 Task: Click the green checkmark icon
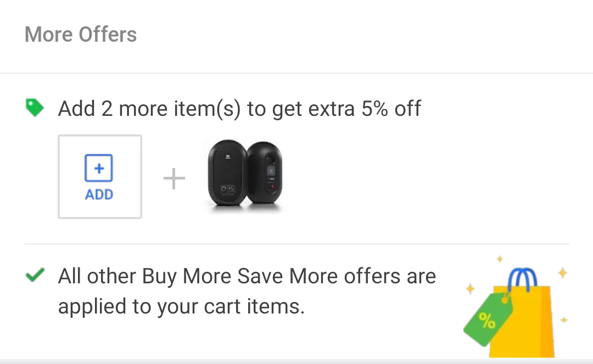coord(35,275)
